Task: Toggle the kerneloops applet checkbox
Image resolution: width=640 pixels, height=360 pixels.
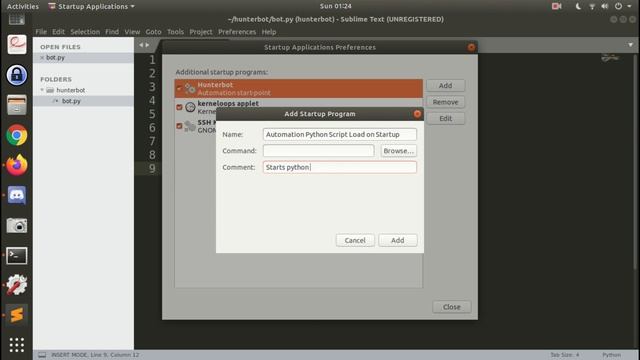Action: pyautogui.click(x=179, y=107)
